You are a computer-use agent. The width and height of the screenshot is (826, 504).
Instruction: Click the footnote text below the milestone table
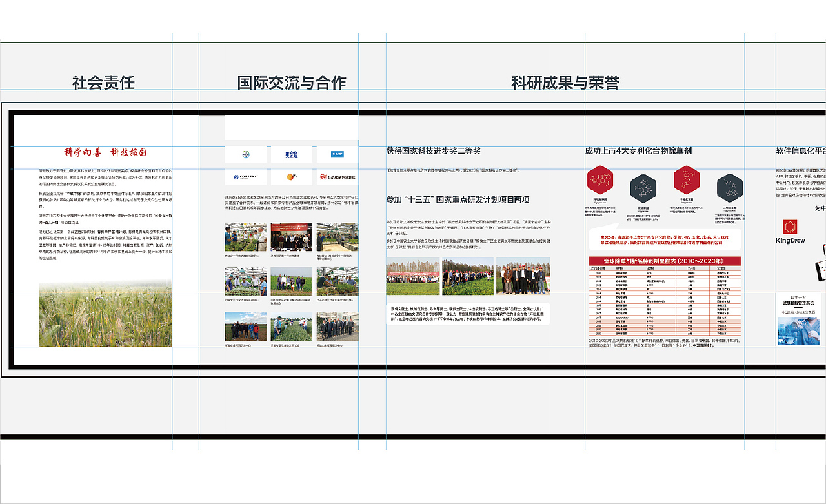pyautogui.click(x=665, y=343)
